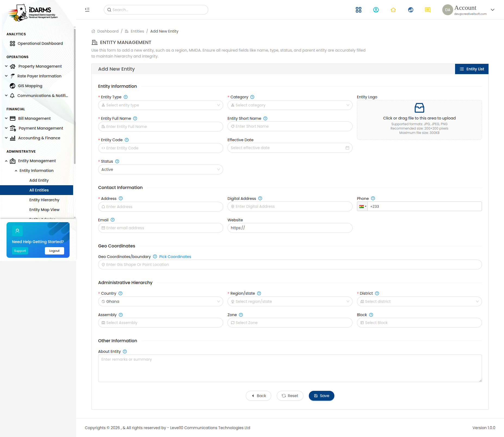Image resolution: width=504 pixels, height=437 pixels.
Task: Click the help icon next to Entity Code
Action: coord(127,140)
